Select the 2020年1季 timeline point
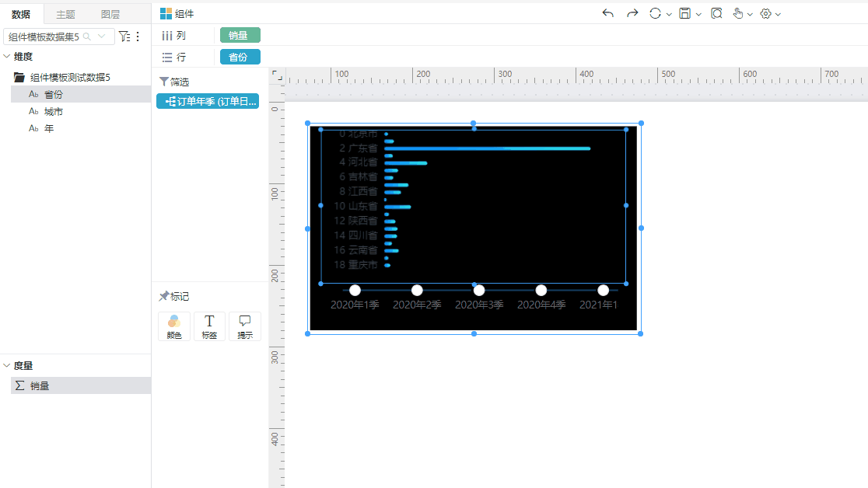This screenshot has width=868, height=488. [355, 290]
